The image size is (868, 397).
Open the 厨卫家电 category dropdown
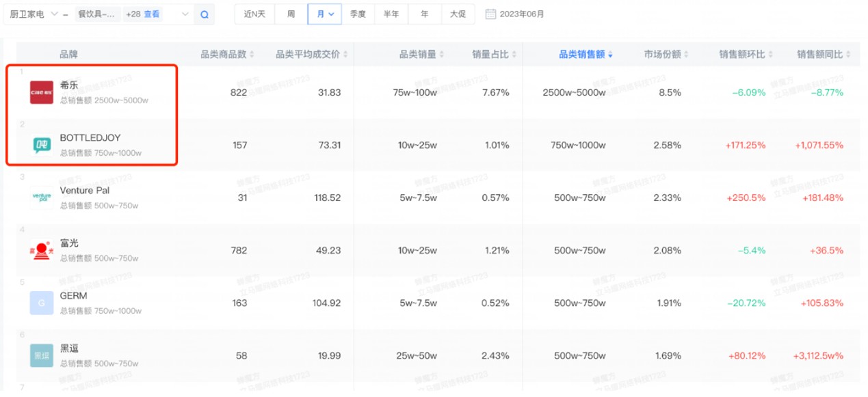34,14
